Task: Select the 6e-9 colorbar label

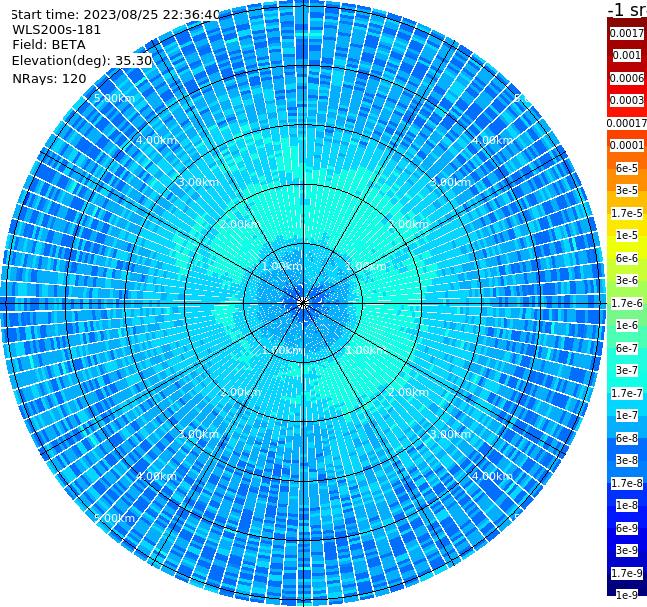Action: pyautogui.click(x=627, y=528)
